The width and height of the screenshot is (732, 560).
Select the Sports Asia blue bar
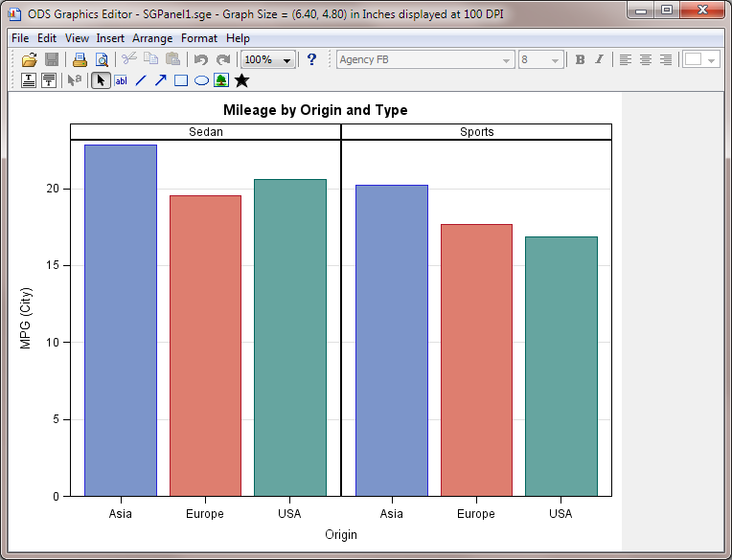click(392, 341)
